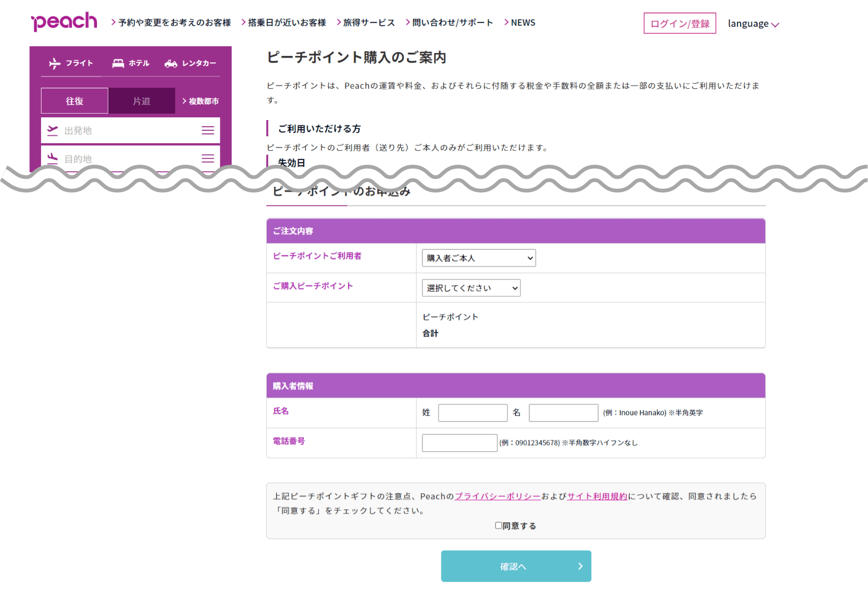Check the 同意する checkbox

(498, 525)
